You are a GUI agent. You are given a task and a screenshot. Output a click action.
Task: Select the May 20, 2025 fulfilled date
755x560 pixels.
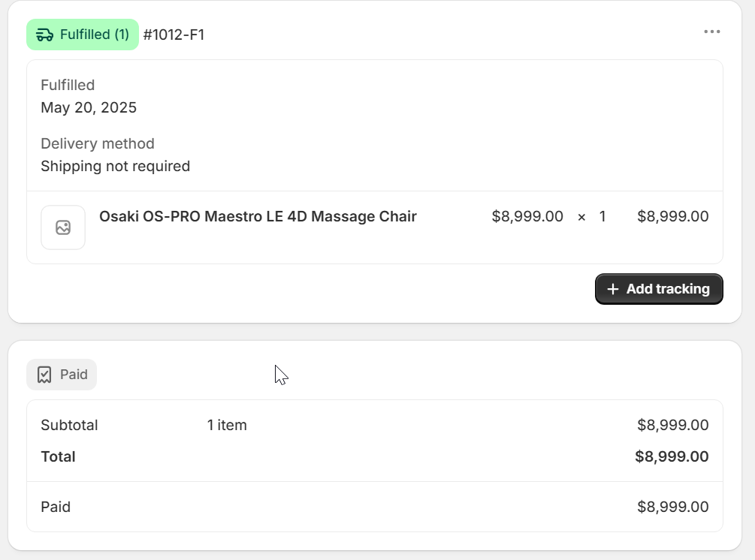[x=89, y=107]
